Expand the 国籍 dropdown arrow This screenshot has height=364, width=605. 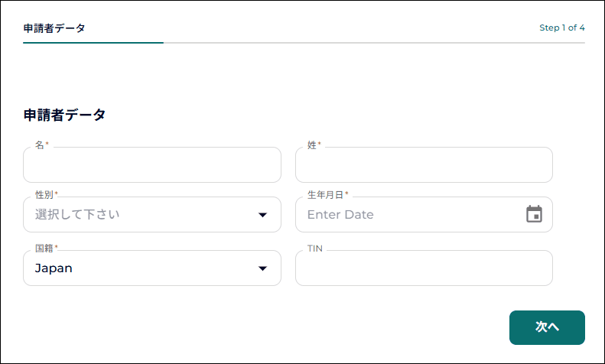click(x=263, y=268)
